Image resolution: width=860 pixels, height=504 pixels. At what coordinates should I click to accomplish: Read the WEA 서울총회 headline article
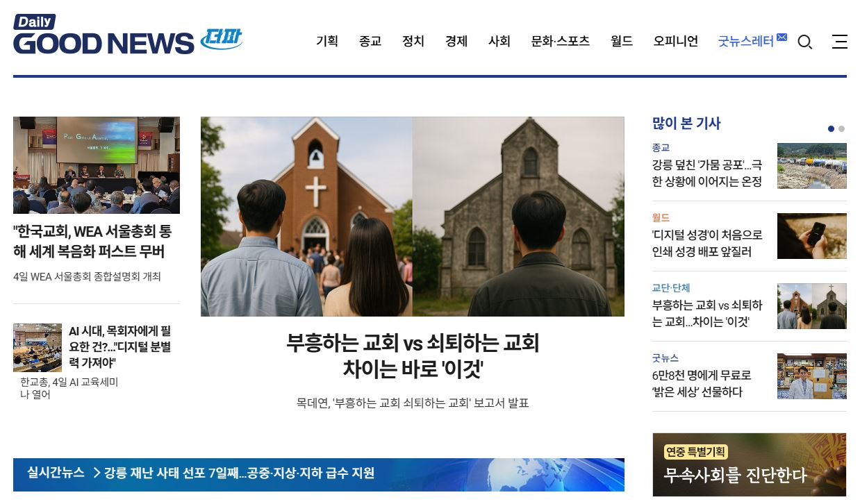(92, 242)
